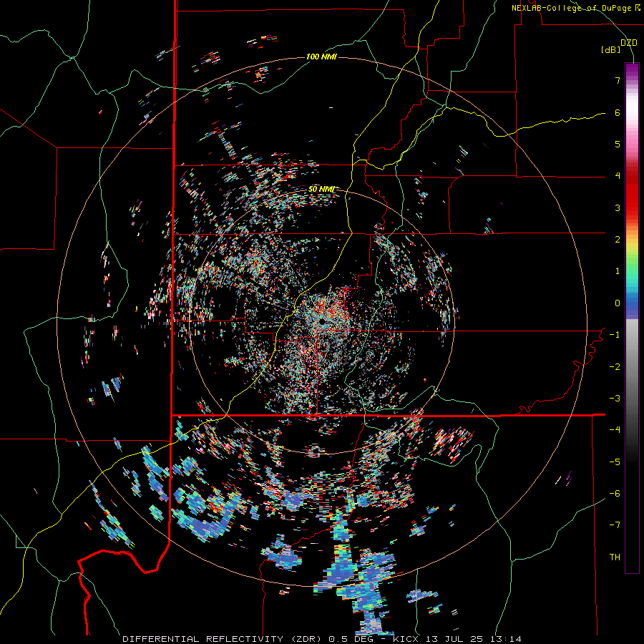Pick the red band of the color bar
644x644 pixels.
[x=632, y=197]
